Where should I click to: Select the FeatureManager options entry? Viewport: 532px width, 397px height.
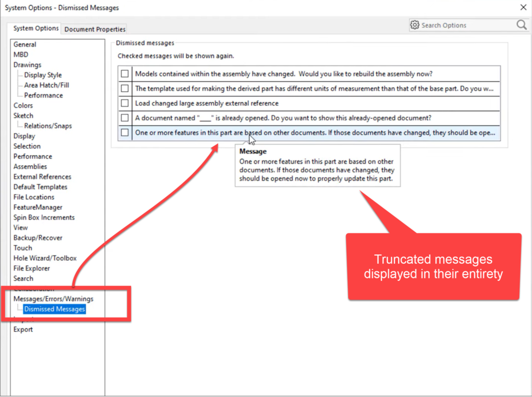click(x=37, y=207)
